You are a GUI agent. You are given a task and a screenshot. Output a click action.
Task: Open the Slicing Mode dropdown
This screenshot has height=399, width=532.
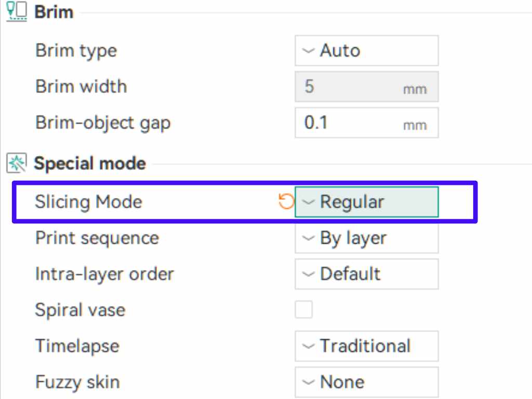tap(366, 202)
